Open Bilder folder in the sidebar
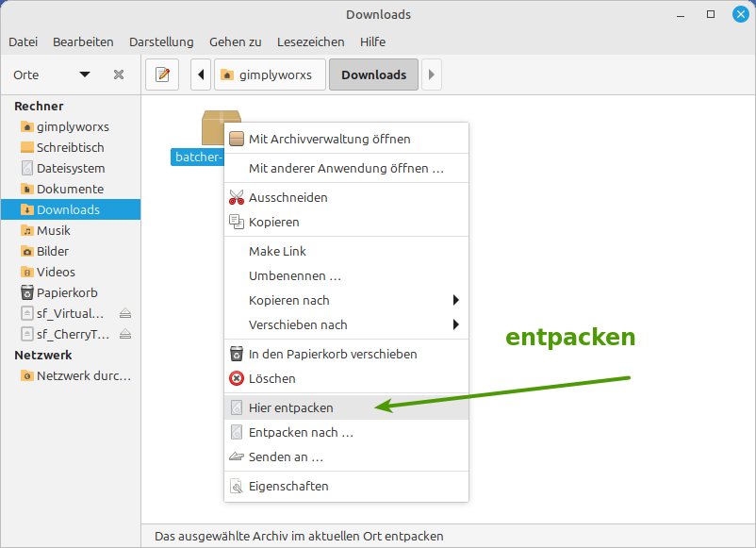Viewport: 756px width, 548px height. pyautogui.click(x=71, y=251)
